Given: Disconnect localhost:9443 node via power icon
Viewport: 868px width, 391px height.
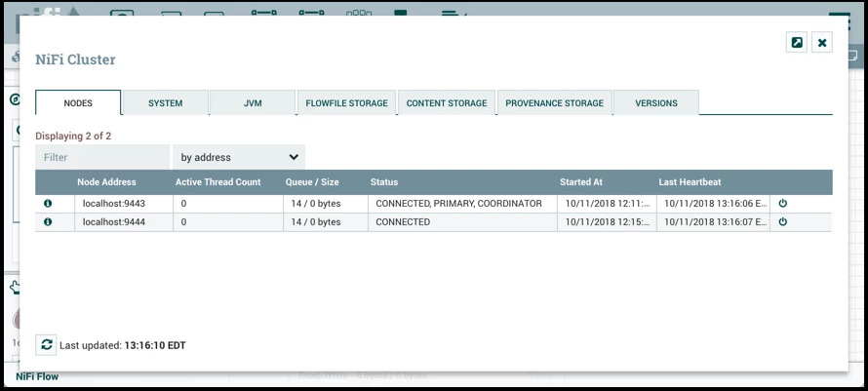Looking at the screenshot, I should [783, 204].
